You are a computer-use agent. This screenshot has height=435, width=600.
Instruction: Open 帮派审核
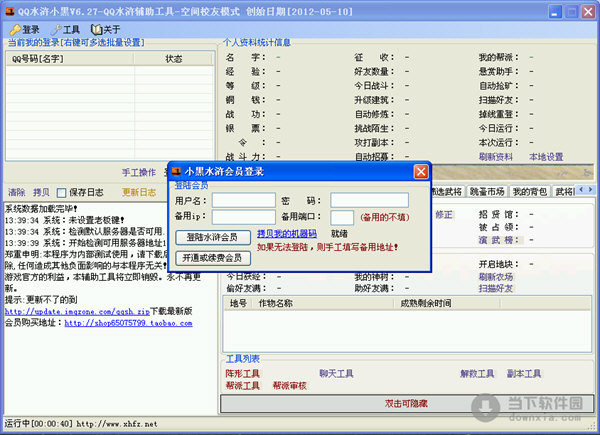(289, 386)
